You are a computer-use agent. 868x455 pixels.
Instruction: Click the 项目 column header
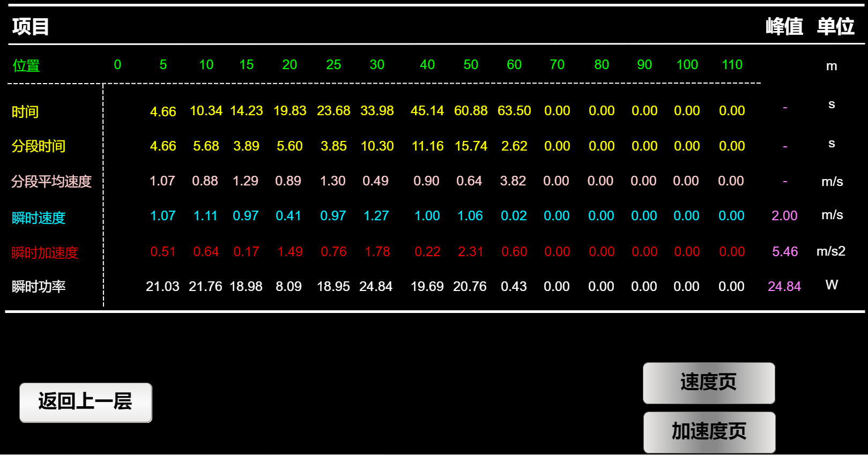click(x=31, y=26)
